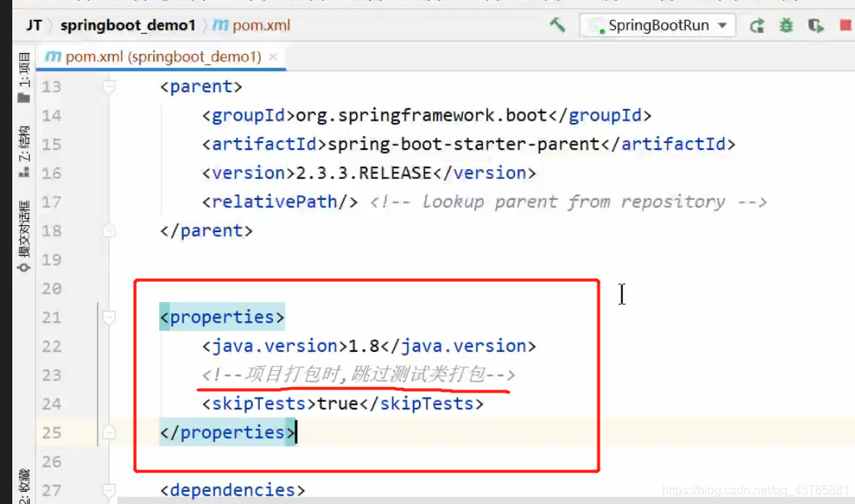Screen dimensions: 855x504
Task: Click the opening properties tag
Action: (x=222, y=317)
